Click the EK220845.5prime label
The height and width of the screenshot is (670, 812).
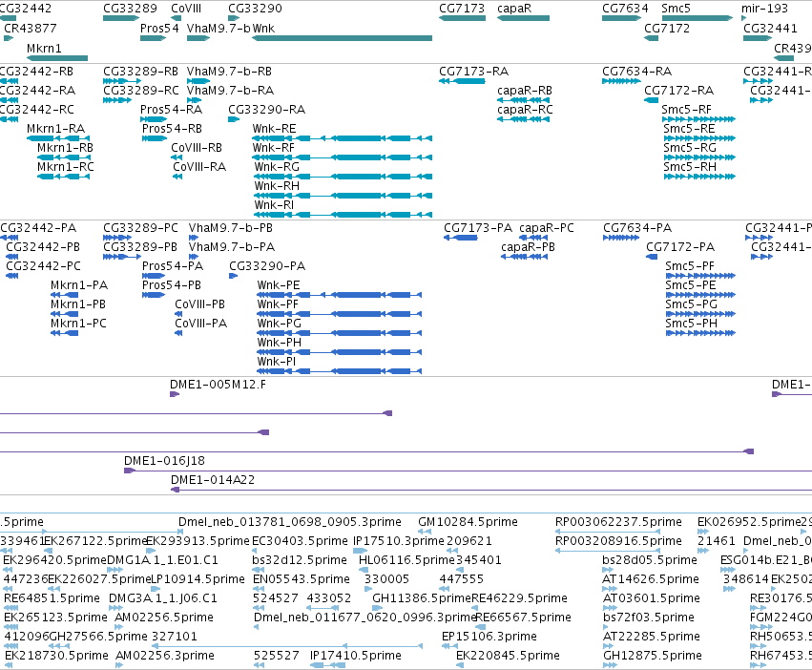[x=508, y=656]
